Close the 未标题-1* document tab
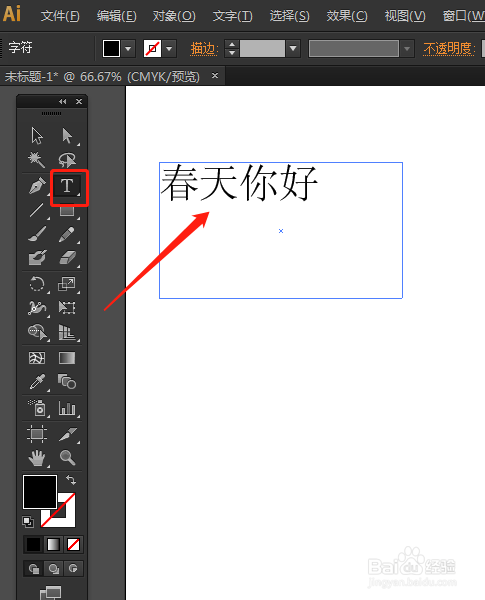The image size is (485, 600). (x=215, y=76)
